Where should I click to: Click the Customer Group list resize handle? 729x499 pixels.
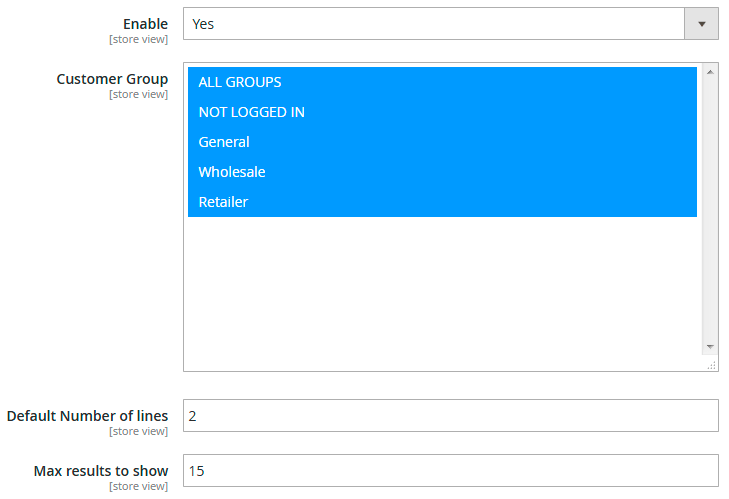712,365
